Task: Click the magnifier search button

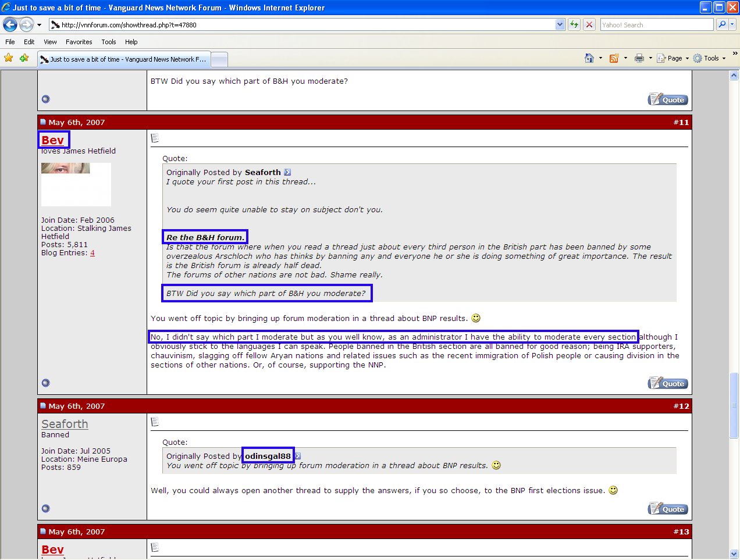Action: point(722,24)
